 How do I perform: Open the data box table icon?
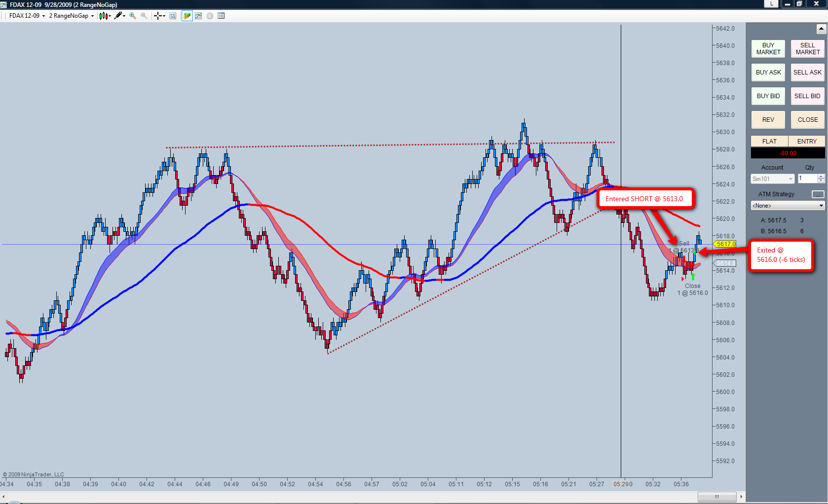click(x=221, y=16)
